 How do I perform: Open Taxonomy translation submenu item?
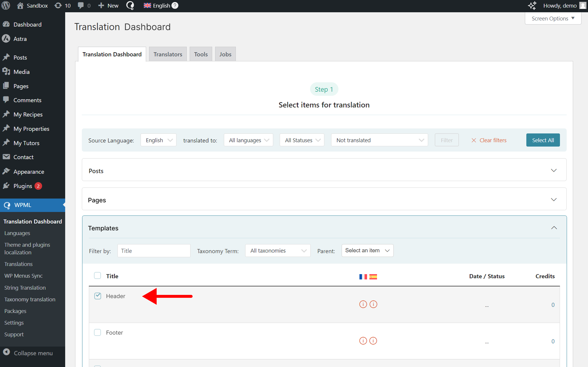pos(30,299)
